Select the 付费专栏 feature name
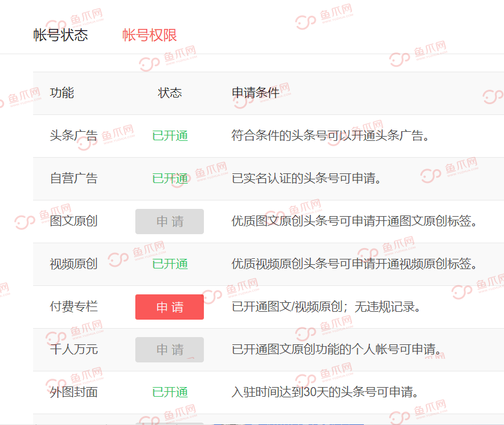The image size is (504, 425). pos(73,306)
